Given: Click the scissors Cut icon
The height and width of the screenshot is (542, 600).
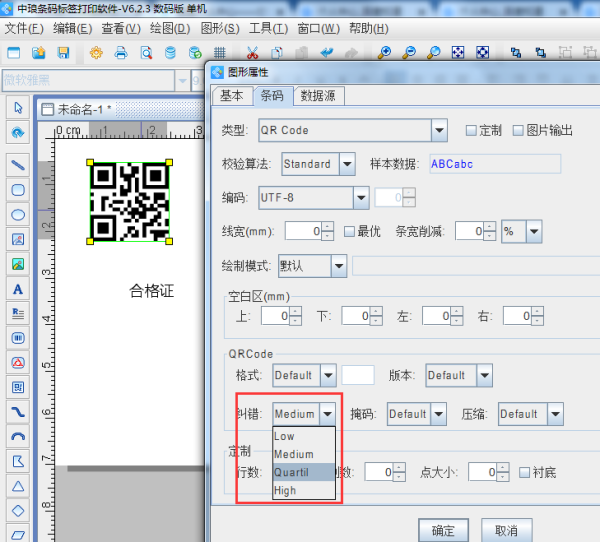Looking at the screenshot, I should click(x=251, y=52).
